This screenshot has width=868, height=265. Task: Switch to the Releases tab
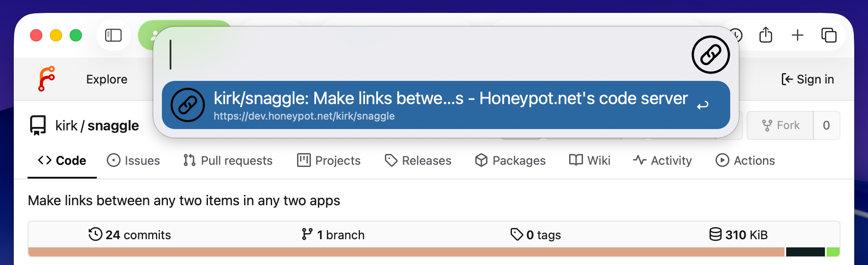(x=418, y=160)
